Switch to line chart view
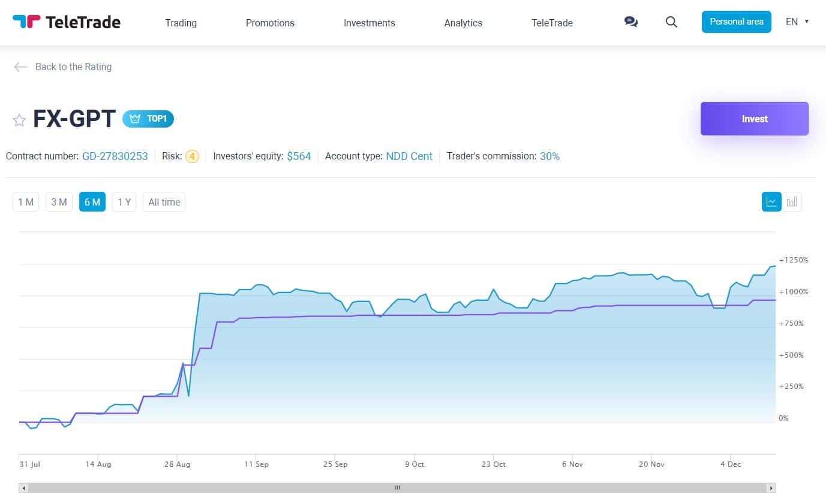The width and height of the screenshot is (826, 504). (771, 201)
